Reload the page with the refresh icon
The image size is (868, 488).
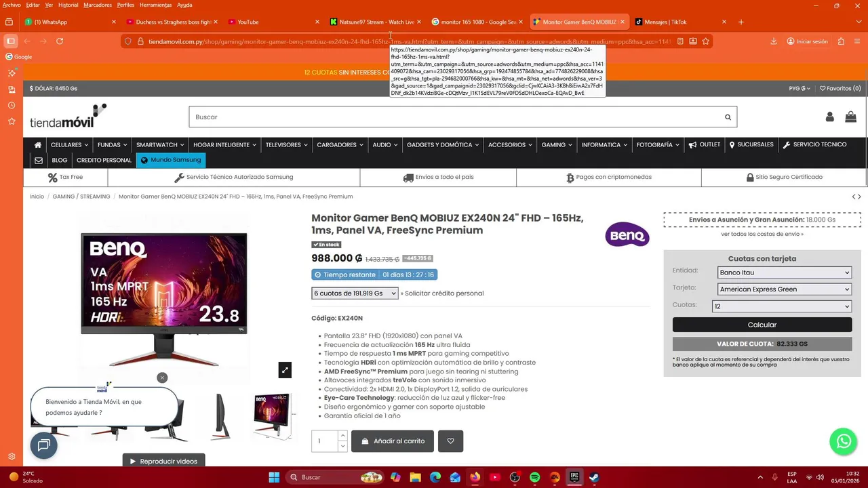[x=60, y=41]
